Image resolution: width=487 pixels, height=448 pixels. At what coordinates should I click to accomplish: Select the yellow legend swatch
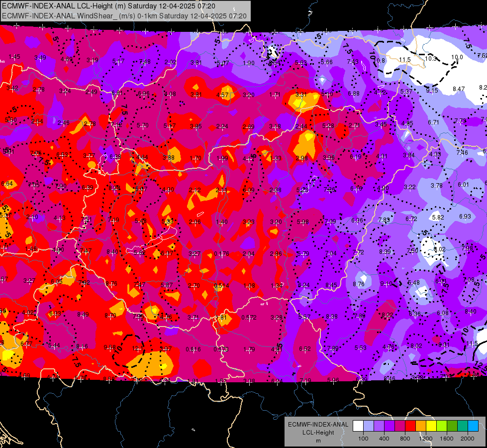pyautogui.click(x=431, y=426)
